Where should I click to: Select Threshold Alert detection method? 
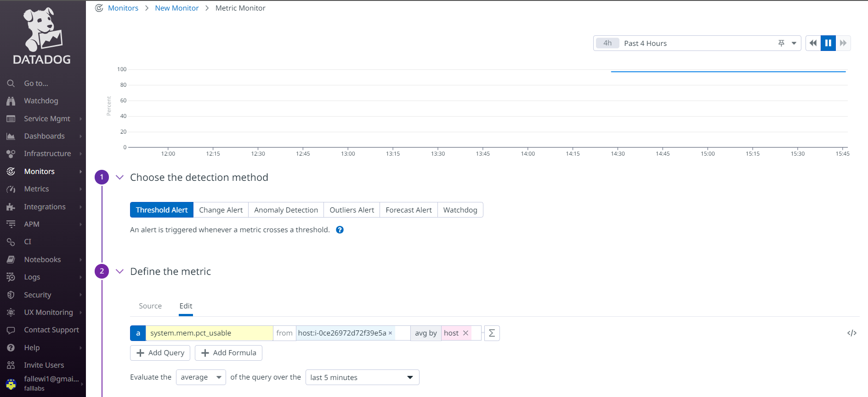point(162,210)
